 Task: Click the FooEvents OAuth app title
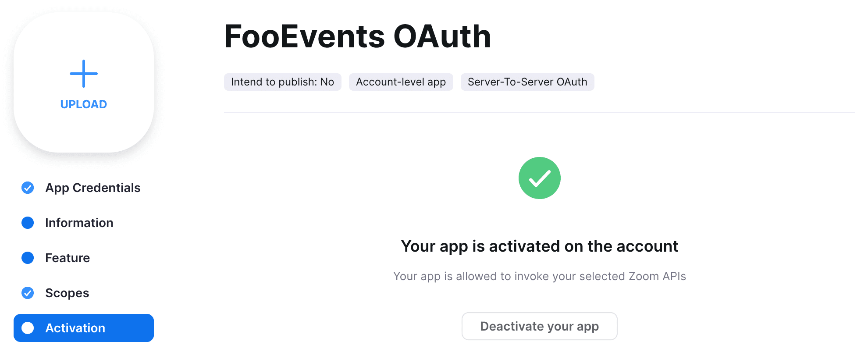[357, 36]
